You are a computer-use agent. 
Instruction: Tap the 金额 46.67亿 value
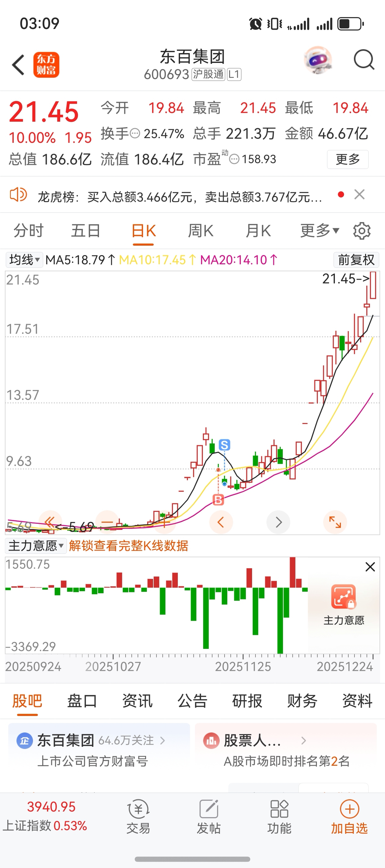click(x=326, y=133)
